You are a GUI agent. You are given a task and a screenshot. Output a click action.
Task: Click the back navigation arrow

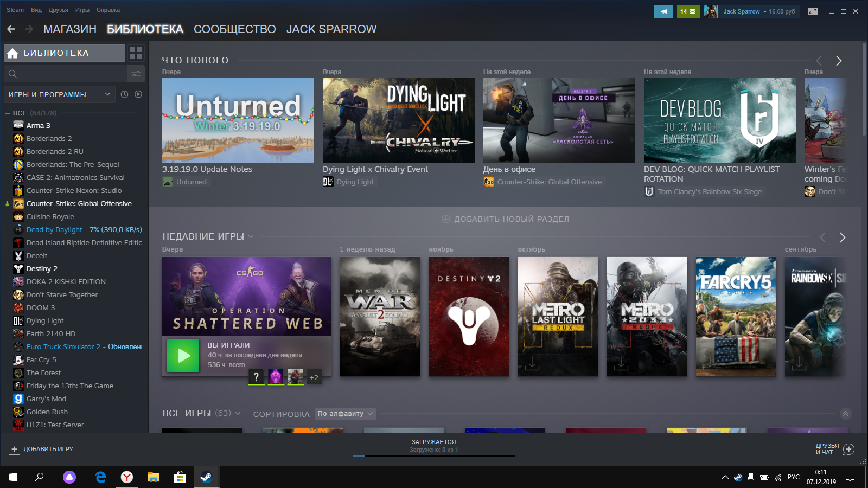[x=11, y=29]
